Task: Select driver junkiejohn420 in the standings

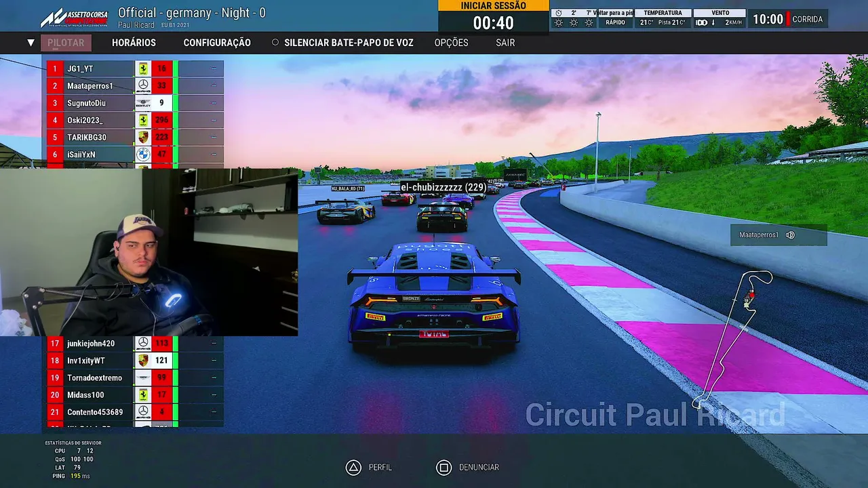Action: coord(135,344)
